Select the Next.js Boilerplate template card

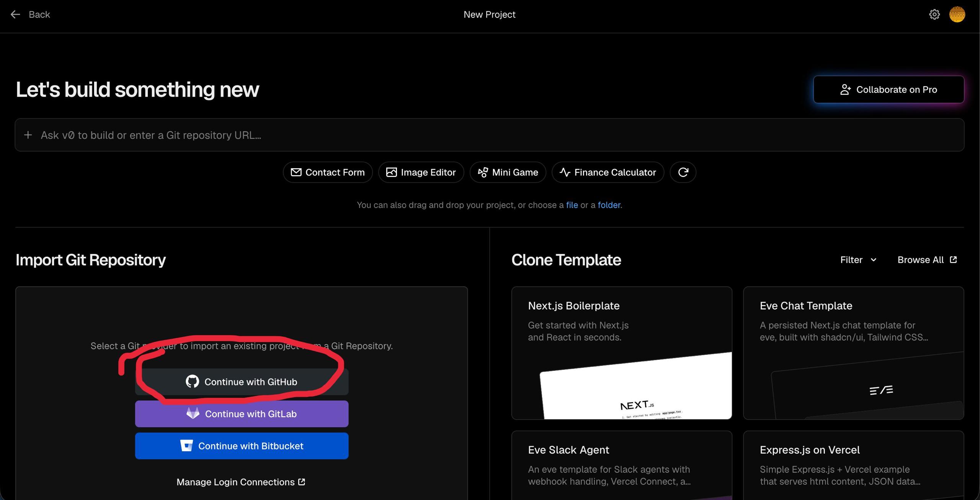pyautogui.click(x=622, y=353)
